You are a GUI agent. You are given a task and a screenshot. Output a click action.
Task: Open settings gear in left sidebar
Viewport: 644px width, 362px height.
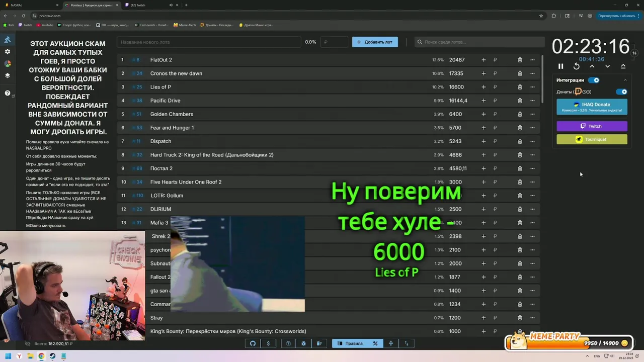pos(8,52)
